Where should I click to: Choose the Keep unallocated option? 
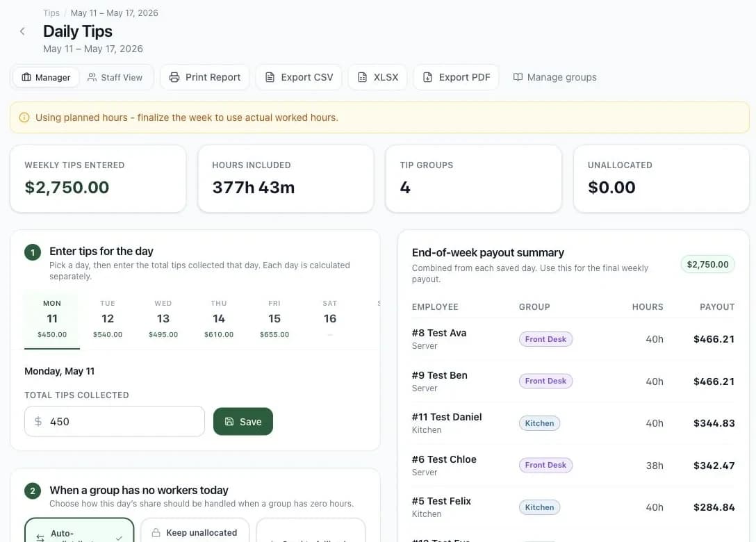point(195,530)
